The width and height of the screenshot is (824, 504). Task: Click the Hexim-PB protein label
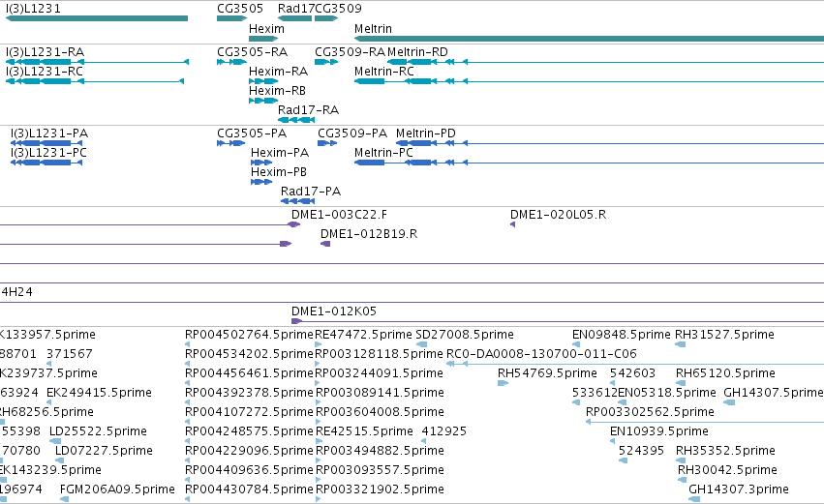click(x=279, y=172)
